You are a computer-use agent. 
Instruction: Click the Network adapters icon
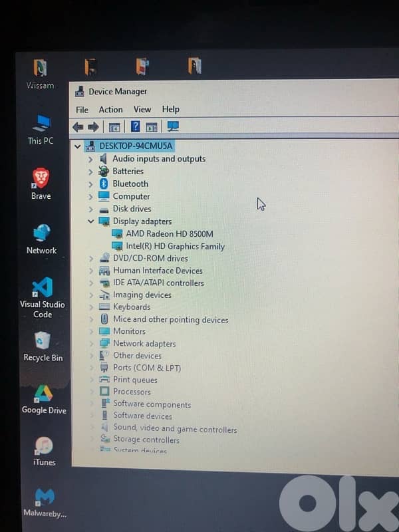104,343
